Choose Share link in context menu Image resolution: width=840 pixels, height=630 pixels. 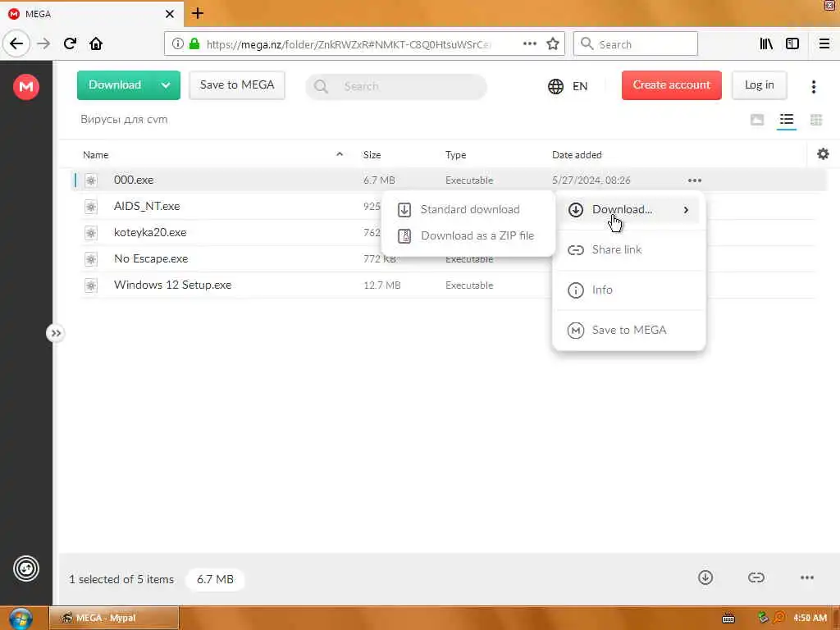(x=628, y=249)
